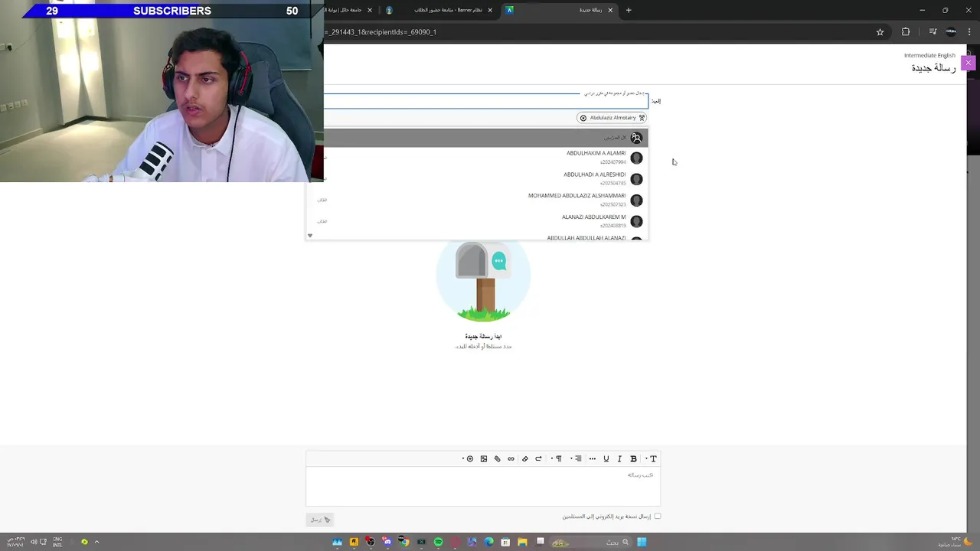980x551 pixels.
Task: Open Rockstar Games launcher from taskbar
Action: tap(354, 542)
